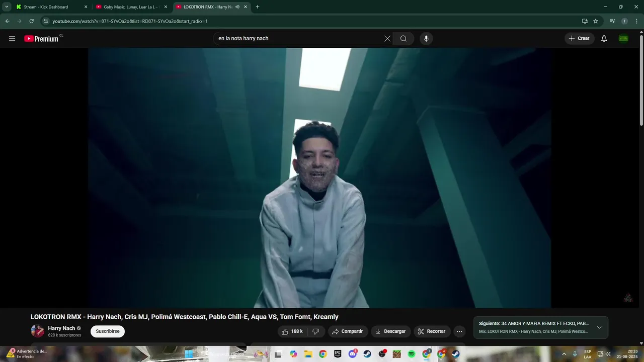Image resolution: width=644 pixels, height=362 pixels.
Task: Open Copilot from taskbar
Action: (x=293, y=354)
